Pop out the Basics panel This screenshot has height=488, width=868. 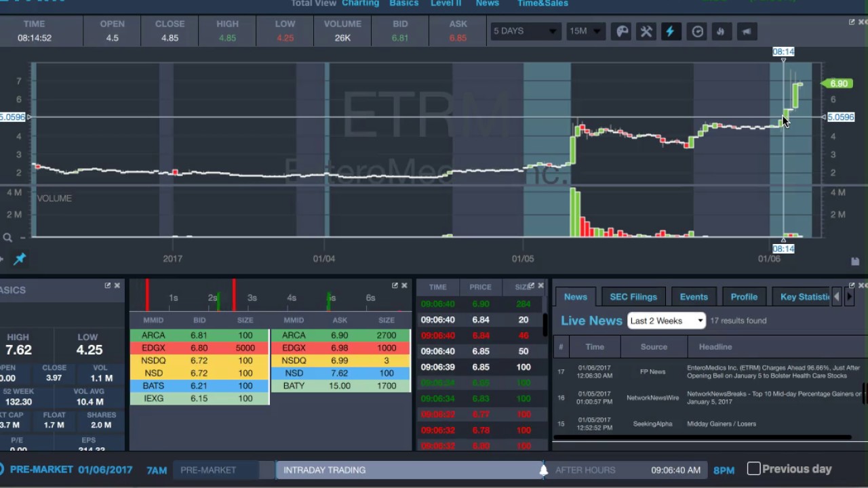coord(107,285)
